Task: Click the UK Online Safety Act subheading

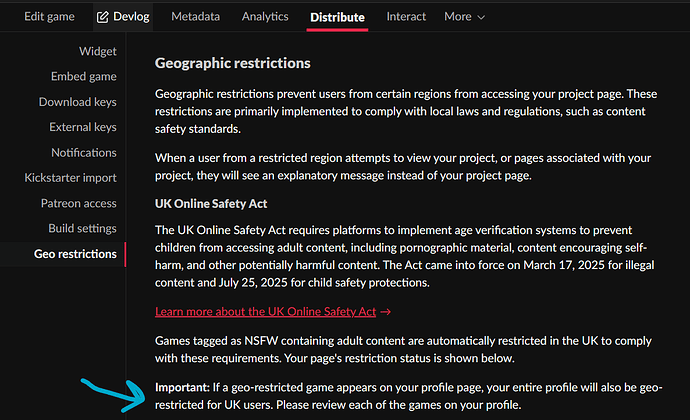Action: [x=211, y=204]
